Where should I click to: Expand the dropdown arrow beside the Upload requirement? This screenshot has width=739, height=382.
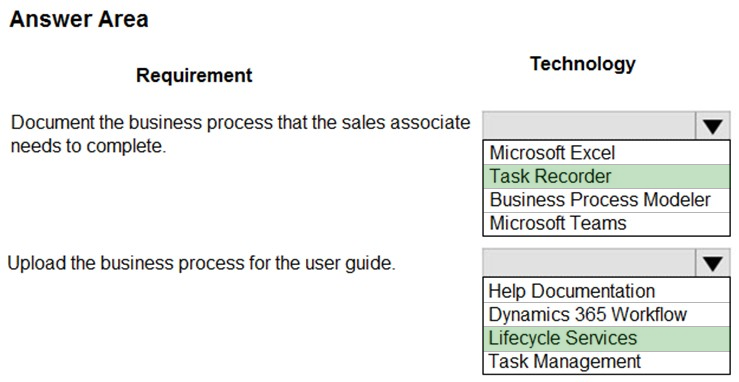point(712,263)
